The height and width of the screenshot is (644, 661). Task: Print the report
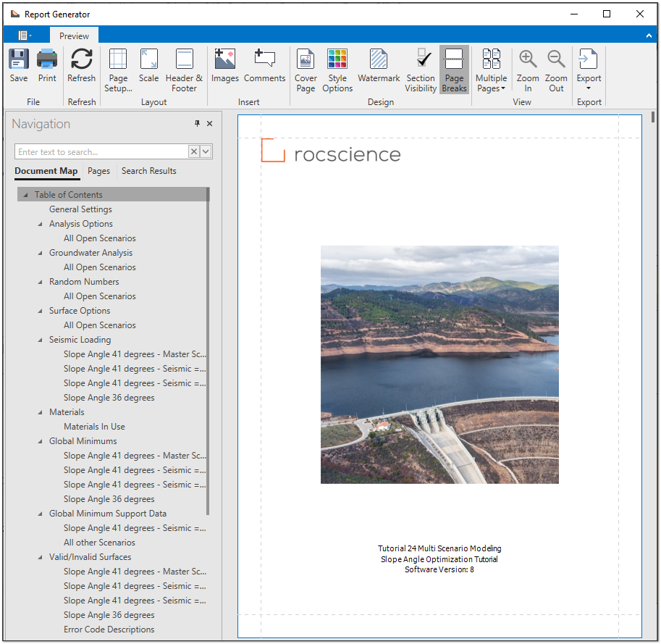(47, 65)
